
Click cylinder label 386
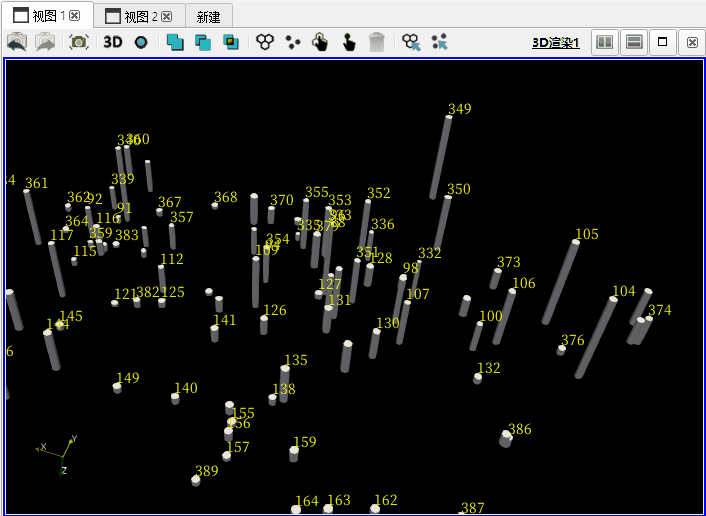tap(520, 429)
